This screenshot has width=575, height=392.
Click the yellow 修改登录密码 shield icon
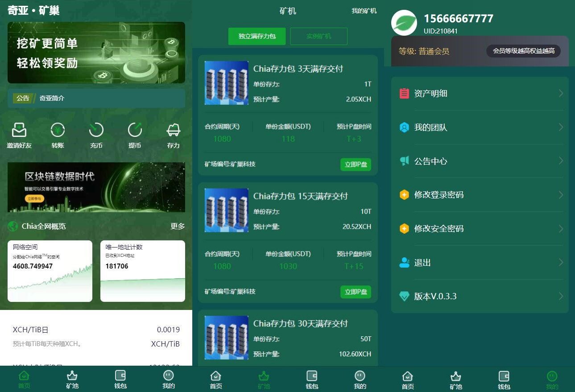[x=404, y=195]
